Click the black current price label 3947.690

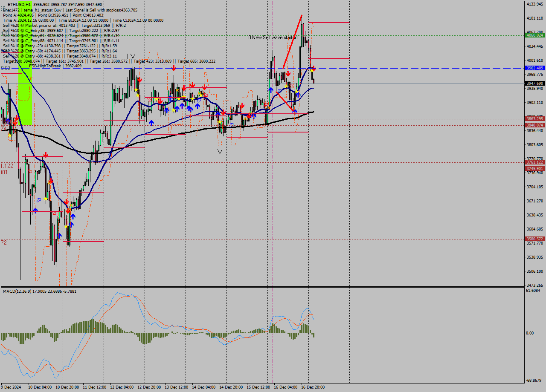(534, 83)
